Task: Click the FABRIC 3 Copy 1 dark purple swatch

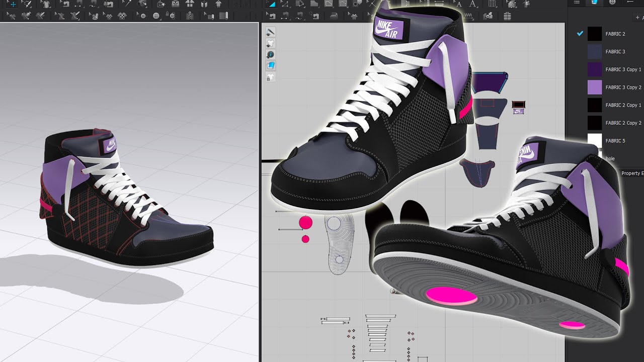Action: [x=595, y=69]
